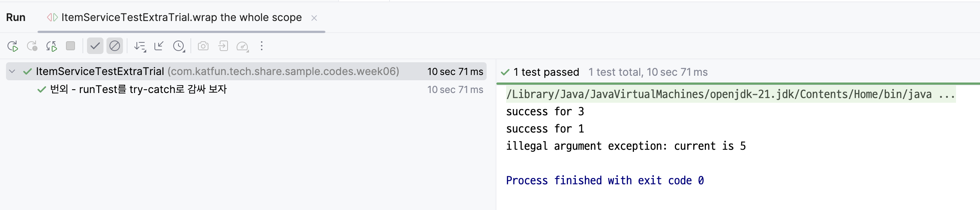Open the test history clock dropdown

pos(179,46)
